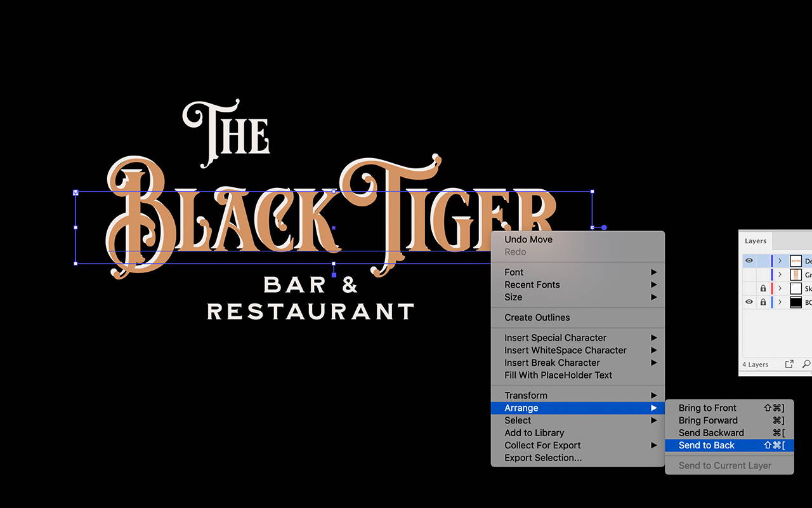
Task: Click the "Black Tiger" orange lettering
Action: (x=332, y=217)
